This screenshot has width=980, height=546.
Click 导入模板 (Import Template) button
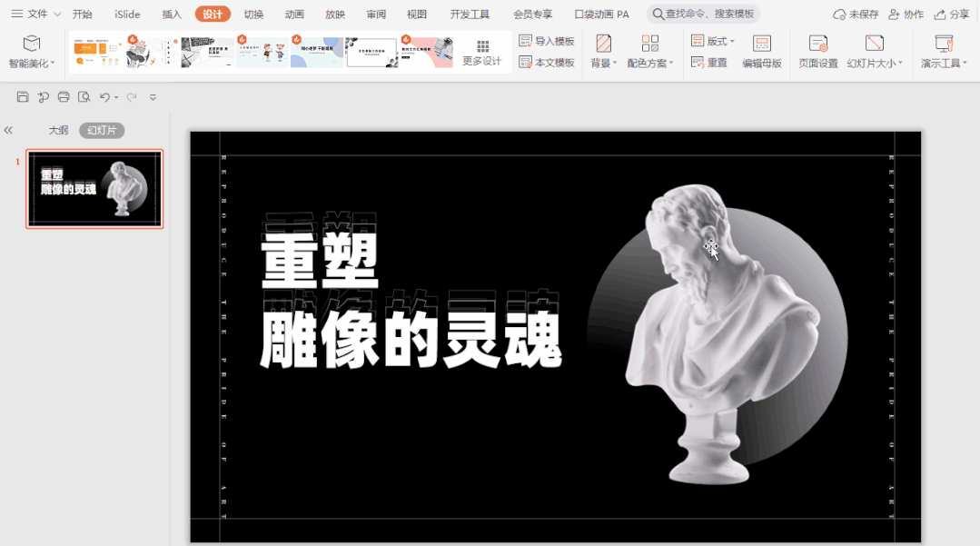(547, 41)
